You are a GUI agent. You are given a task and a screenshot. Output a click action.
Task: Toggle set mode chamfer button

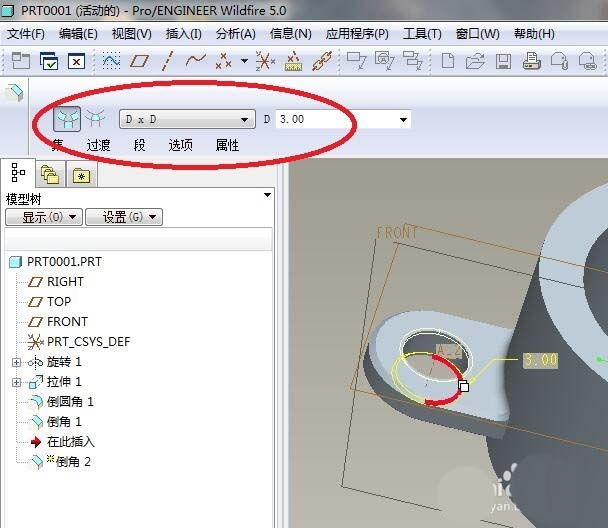point(67,119)
